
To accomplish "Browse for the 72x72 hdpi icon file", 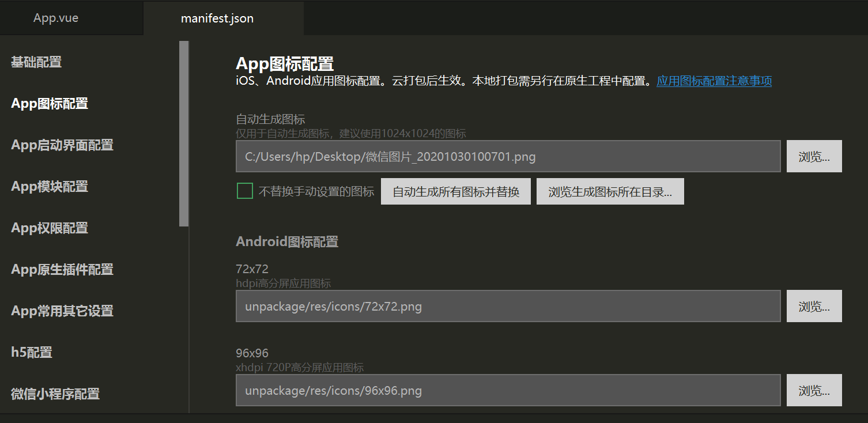I will (x=814, y=305).
